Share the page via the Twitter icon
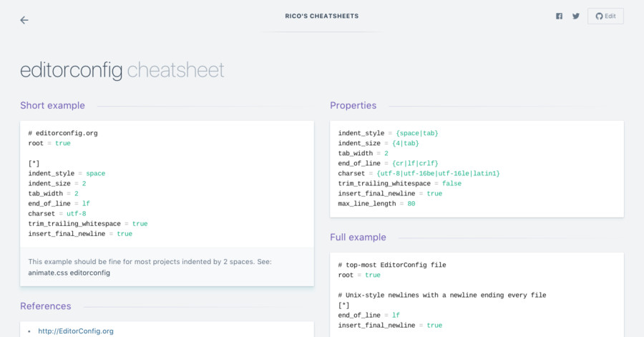 pos(576,16)
